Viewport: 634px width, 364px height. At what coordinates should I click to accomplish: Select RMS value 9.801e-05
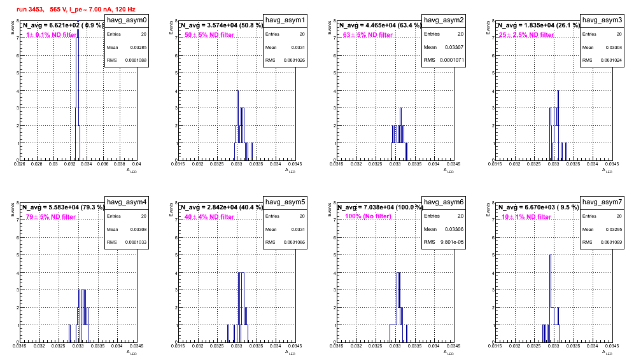pos(452,242)
